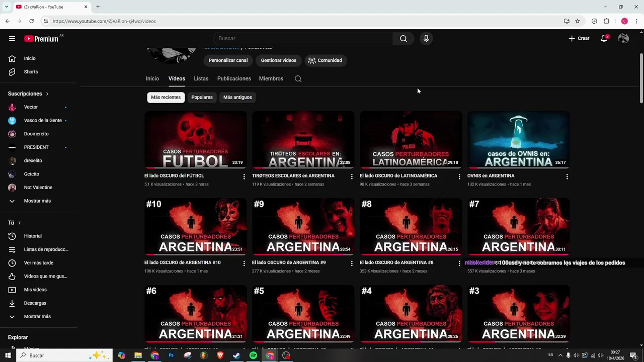The height and width of the screenshot is (362, 644).
Task: Click the page vertical scrollbar
Action: coord(641,78)
